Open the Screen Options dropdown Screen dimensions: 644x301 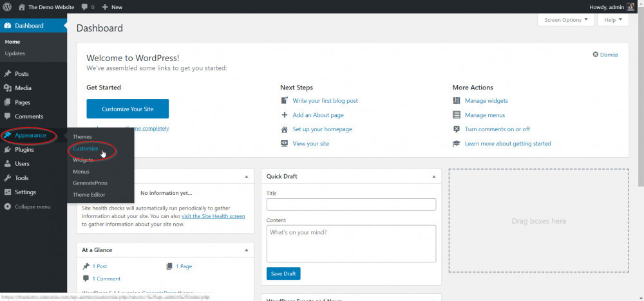click(566, 20)
